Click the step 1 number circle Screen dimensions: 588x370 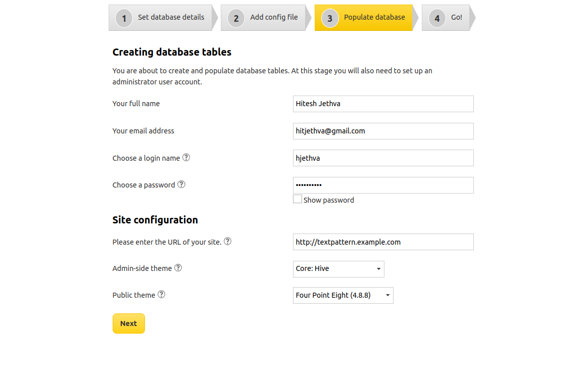124,18
